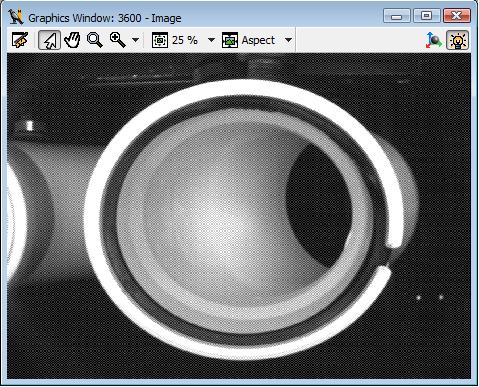Activate the hand pan tool
This screenshot has height=387, width=479.
(72, 40)
